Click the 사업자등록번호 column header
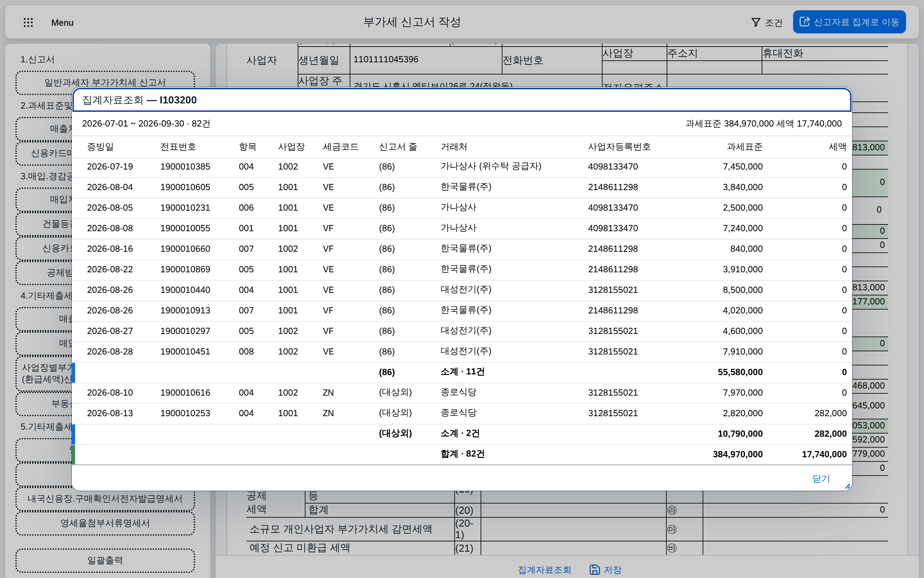The image size is (924, 578). (619, 147)
